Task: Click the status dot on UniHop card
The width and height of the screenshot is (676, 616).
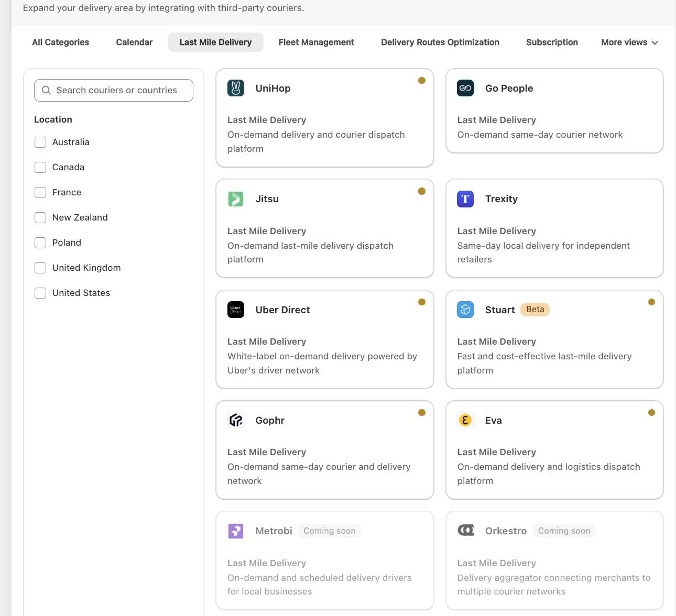Action: pos(422,81)
